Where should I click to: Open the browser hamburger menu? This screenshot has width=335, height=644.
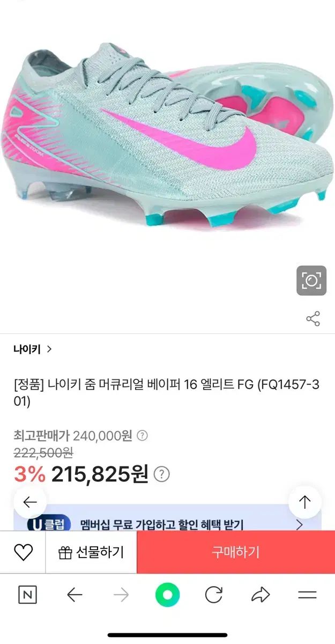tap(308, 595)
